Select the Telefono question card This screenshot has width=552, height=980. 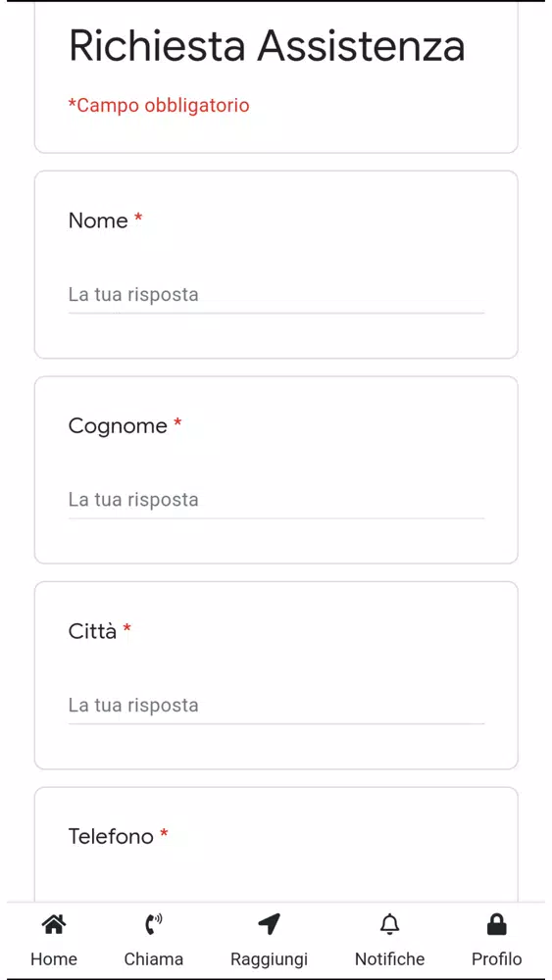pos(276,844)
